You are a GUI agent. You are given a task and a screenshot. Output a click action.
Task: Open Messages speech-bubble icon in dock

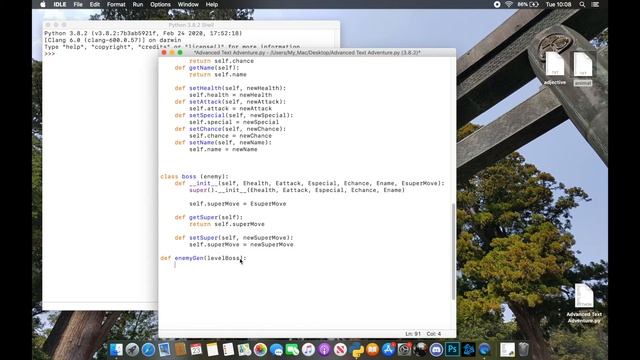(276, 349)
